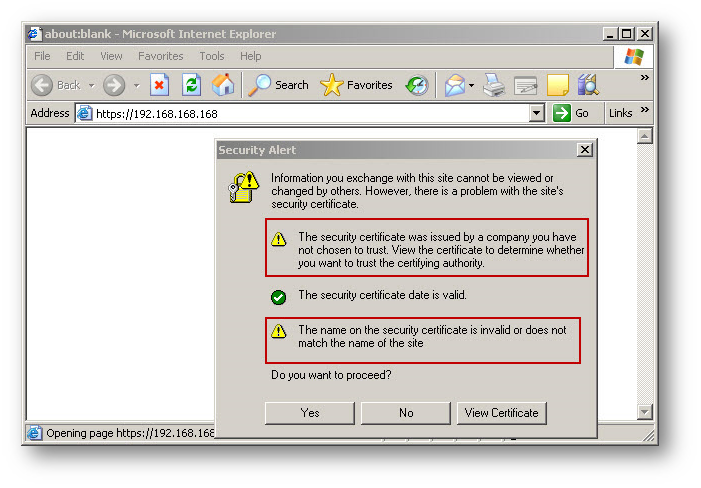Click the page icon in the address bar
Viewport: 701px width, 488px height.
pyautogui.click(x=84, y=114)
